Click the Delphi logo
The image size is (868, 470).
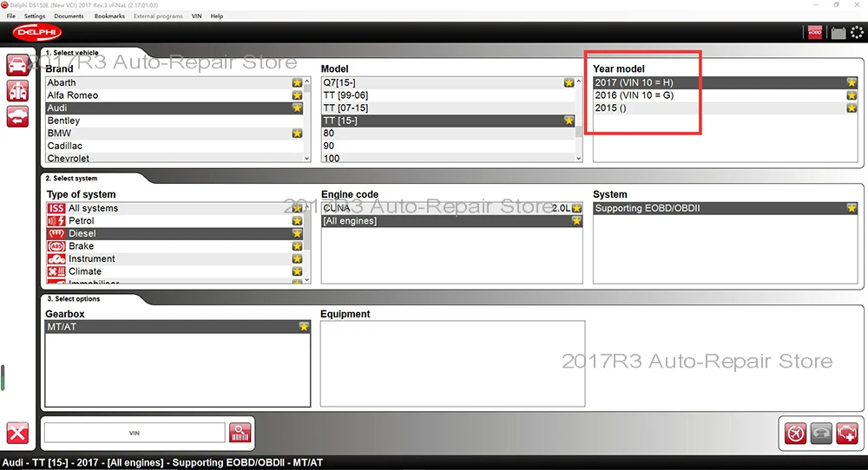pyautogui.click(x=37, y=33)
